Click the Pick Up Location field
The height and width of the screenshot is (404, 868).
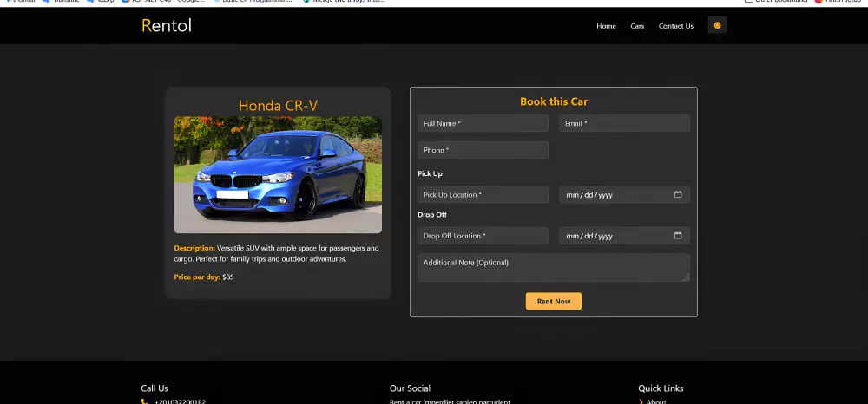(483, 194)
